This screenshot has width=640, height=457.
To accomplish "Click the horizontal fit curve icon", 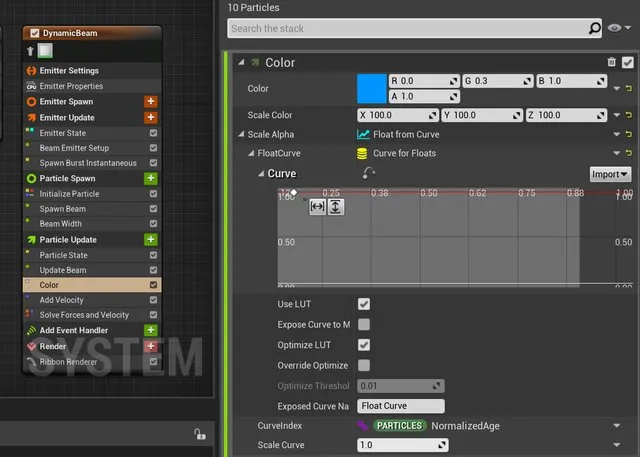I will [317, 207].
